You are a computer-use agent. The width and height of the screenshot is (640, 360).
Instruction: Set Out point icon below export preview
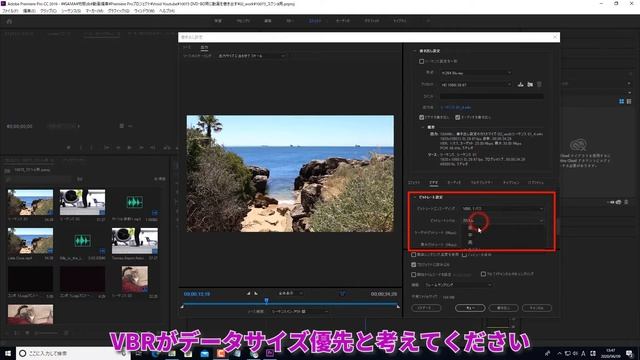point(256,293)
